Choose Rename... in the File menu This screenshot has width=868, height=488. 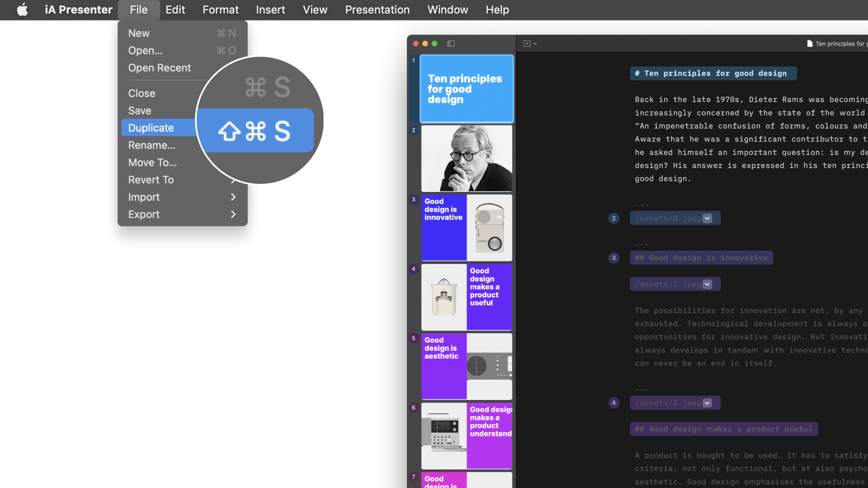159,145
